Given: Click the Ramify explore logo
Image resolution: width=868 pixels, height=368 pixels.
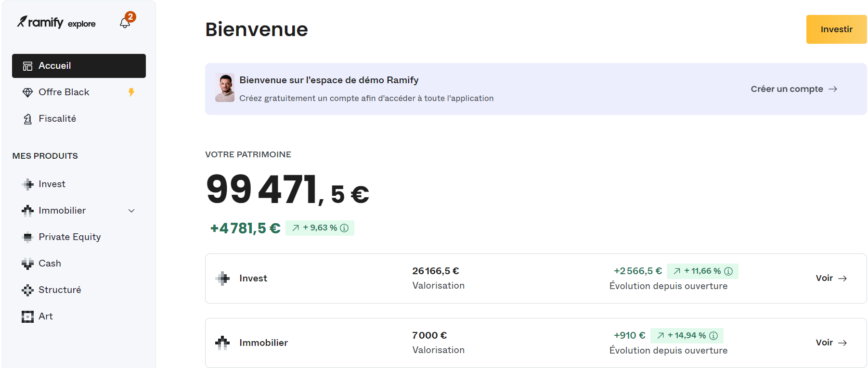Looking at the screenshot, I should click(56, 23).
